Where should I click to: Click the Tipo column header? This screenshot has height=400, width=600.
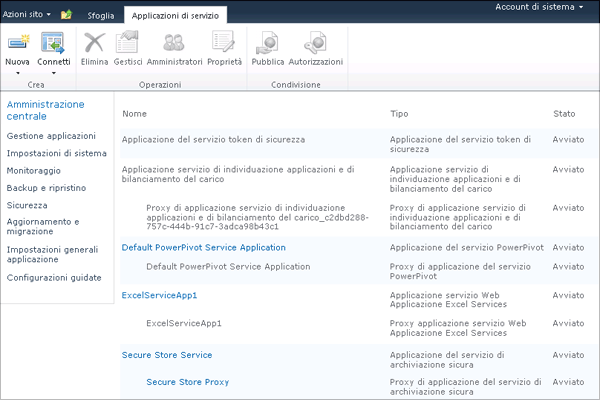pos(399,114)
